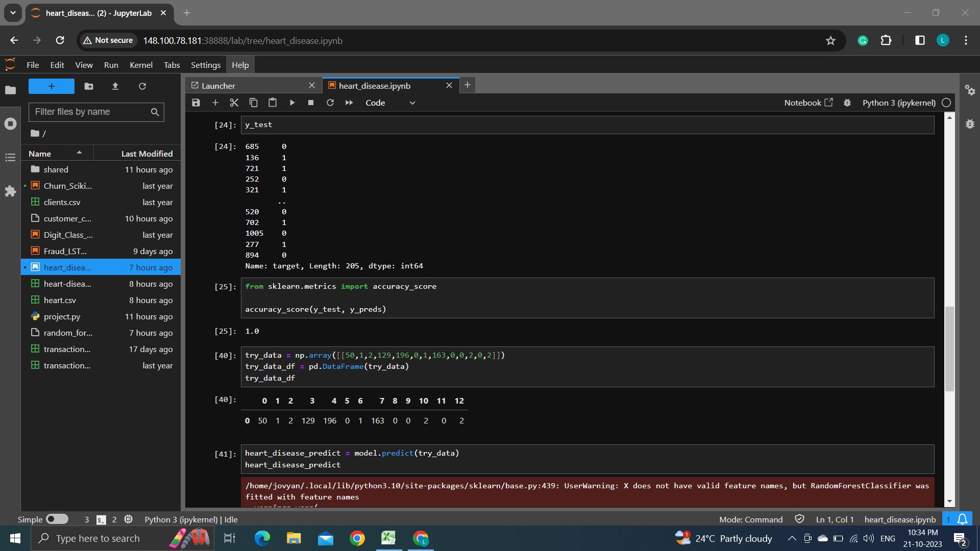Image resolution: width=980 pixels, height=551 pixels.
Task: Click the Filter files by name field
Action: point(91,112)
